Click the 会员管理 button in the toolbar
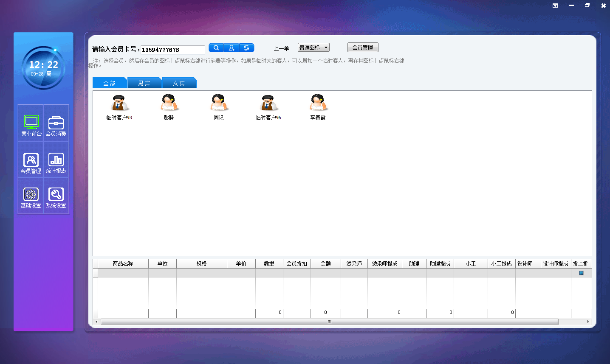 [362, 48]
